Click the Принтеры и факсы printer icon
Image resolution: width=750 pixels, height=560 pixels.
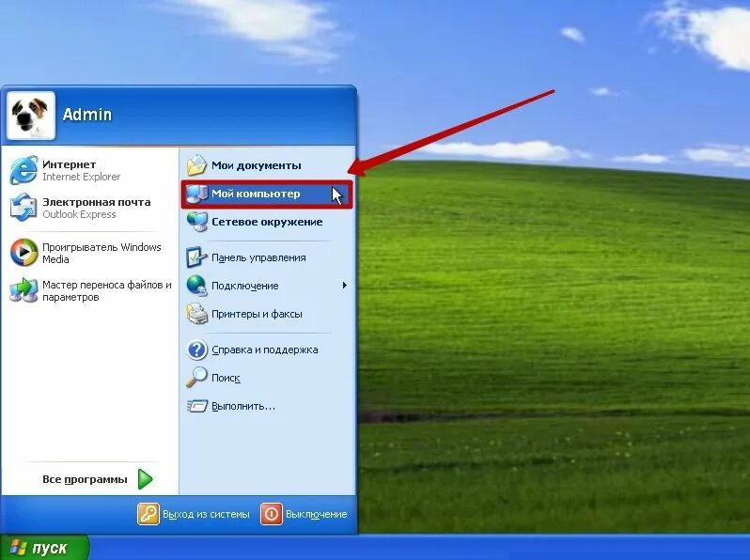(196, 314)
